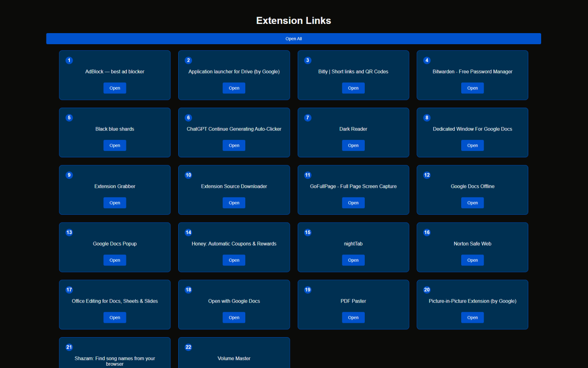588x368 pixels.
Task: Click the Extension Links page title
Action: coord(294,20)
